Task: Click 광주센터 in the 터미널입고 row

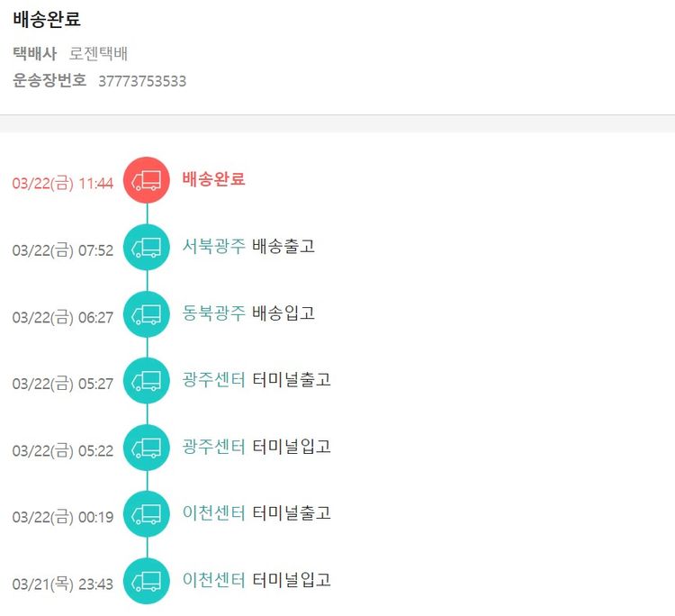Action: coord(213,446)
